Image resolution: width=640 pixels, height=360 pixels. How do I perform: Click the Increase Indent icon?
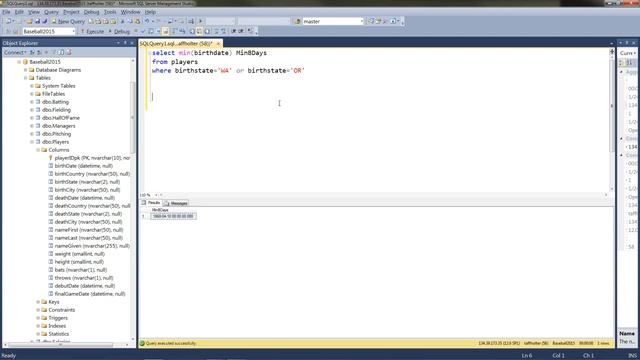click(x=241, y=31)
